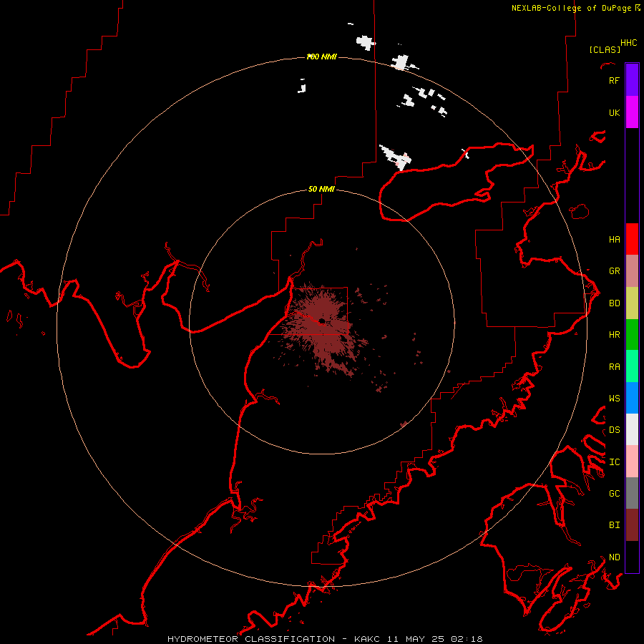
Task: Click the DS legend label
Action: 615,429
